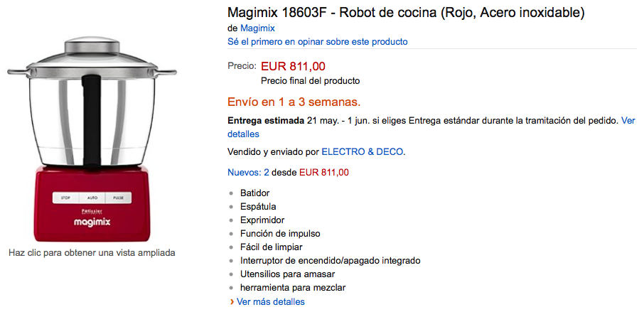Click the Haz clic para obtener una vista ampliada caption

(92, 253)
